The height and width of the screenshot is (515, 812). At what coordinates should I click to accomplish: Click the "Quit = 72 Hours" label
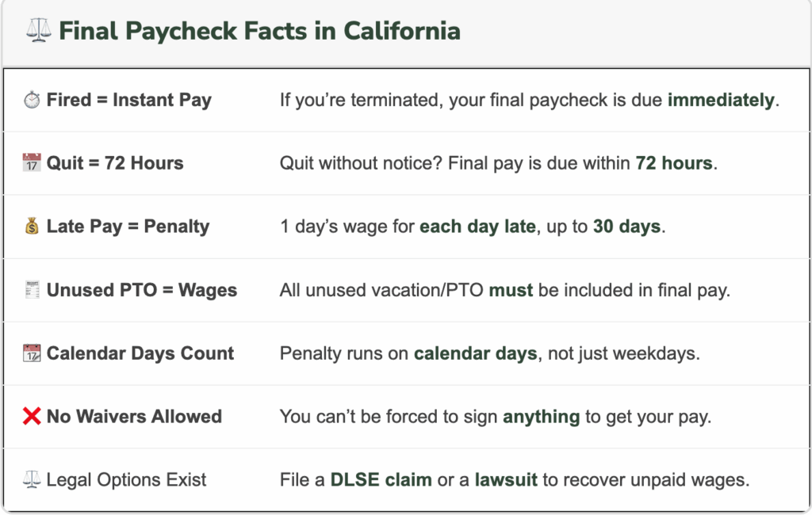pos(115,163)
